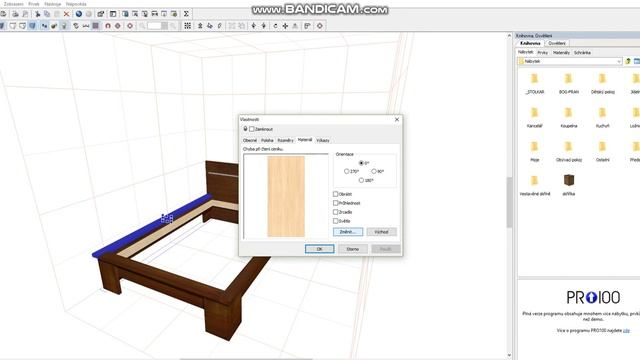This screenshot has width=640, height=360.
Task: Click the Výchozí button
Action: [x=381, y=232]
